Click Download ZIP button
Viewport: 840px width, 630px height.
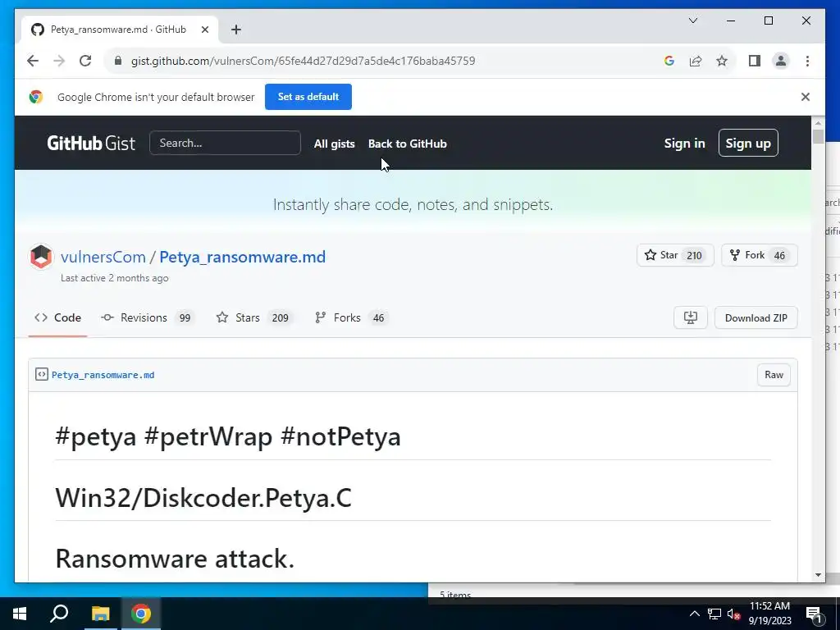pyautogui.click(x=756, y=317)
